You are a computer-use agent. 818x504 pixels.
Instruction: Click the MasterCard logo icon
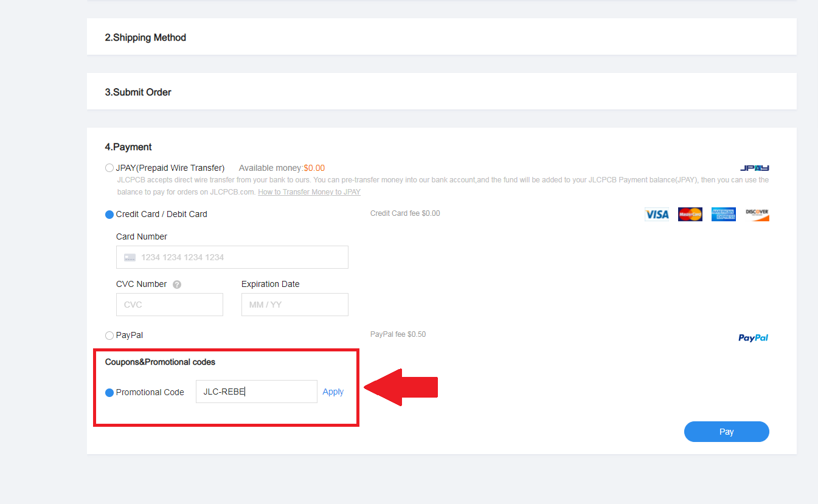tap(690, 214)
